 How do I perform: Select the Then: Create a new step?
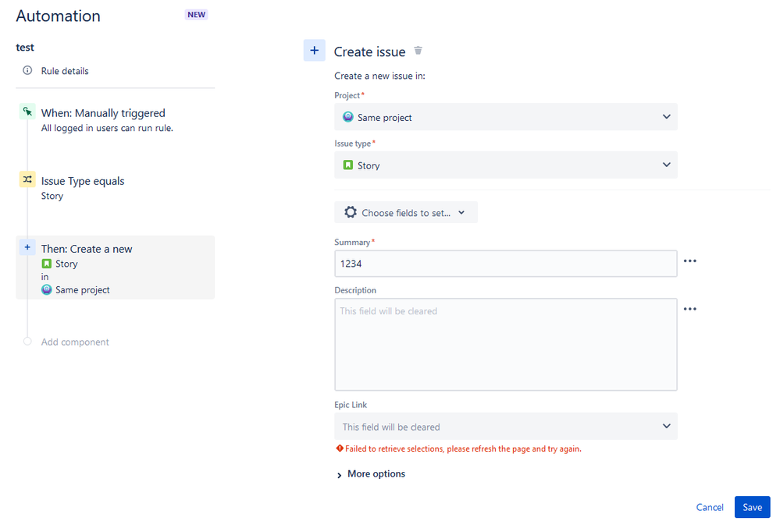[x=116, y=268]
